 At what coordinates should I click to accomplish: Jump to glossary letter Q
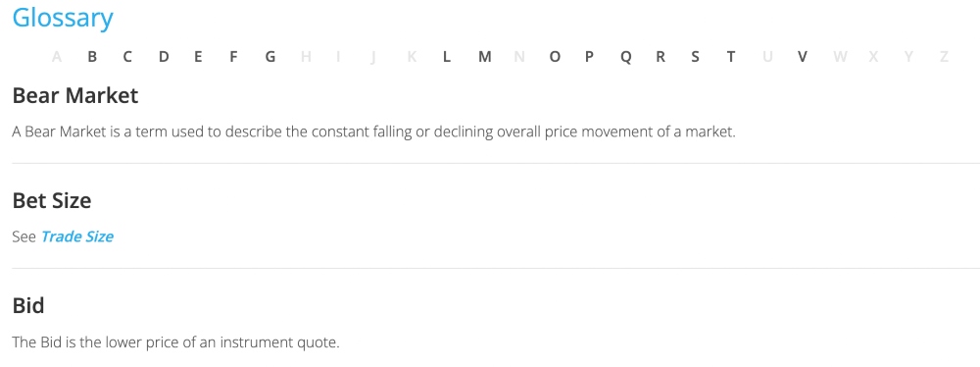[625, 58]
